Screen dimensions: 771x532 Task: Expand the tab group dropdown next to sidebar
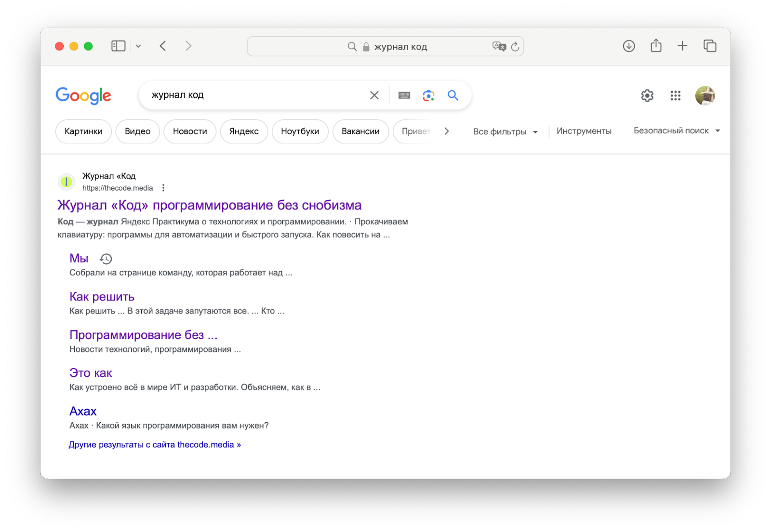coord(138,46)
